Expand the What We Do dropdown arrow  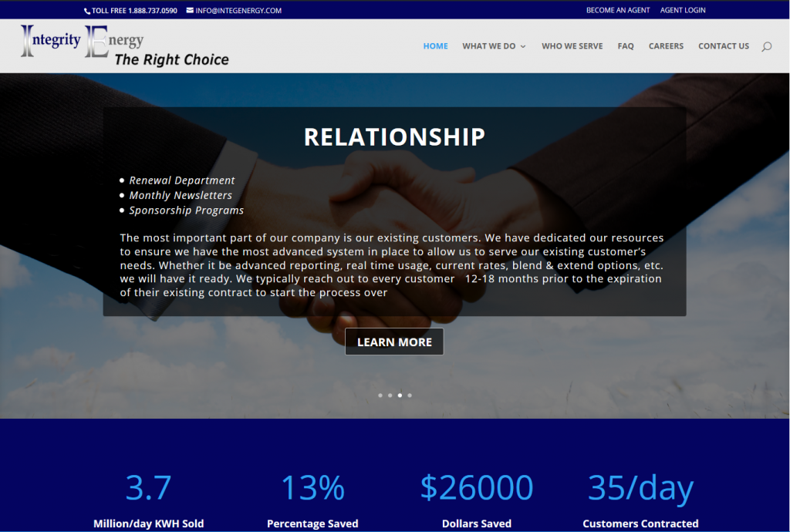click(523, 46)
